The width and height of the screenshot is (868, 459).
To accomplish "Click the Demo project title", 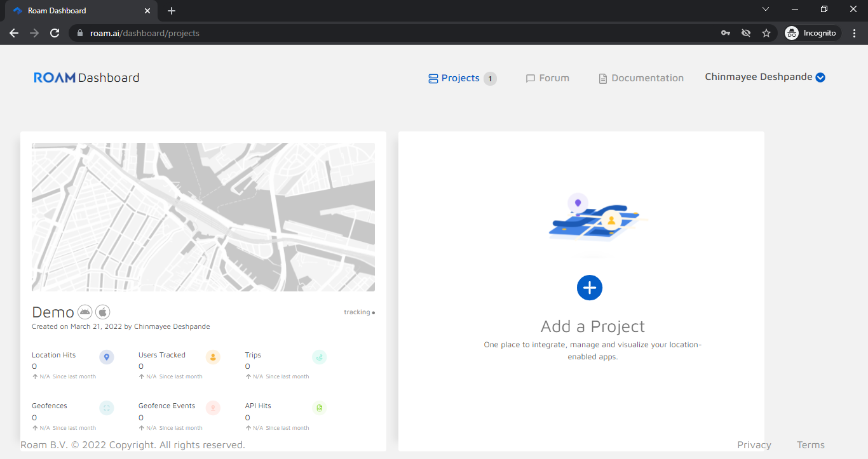I will click(53, 312).
